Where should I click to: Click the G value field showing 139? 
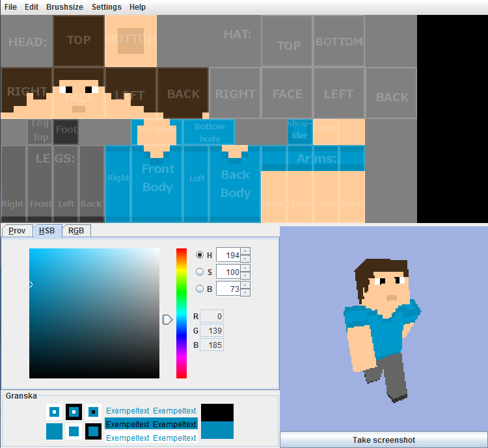pos(211,331)
